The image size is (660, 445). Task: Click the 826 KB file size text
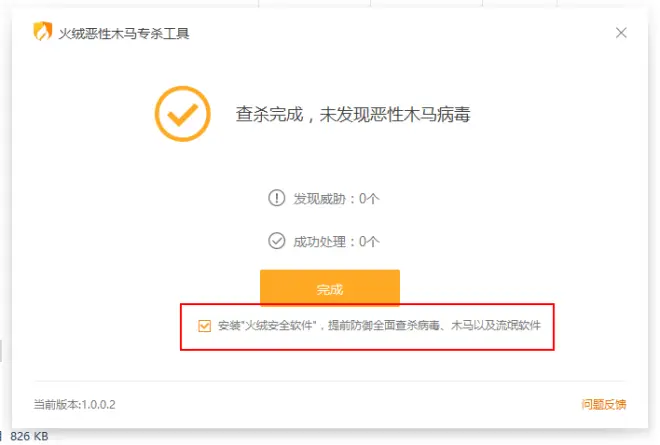click(x=29, y=436)
